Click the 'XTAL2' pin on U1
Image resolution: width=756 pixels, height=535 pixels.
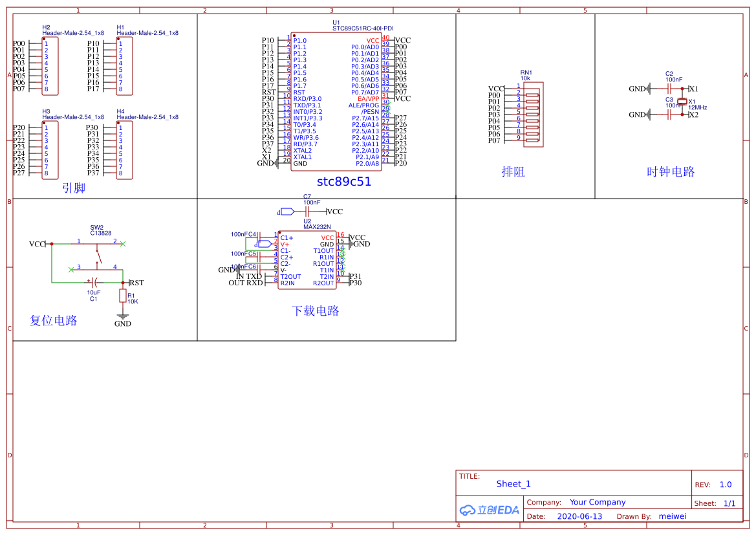(302, 151)
